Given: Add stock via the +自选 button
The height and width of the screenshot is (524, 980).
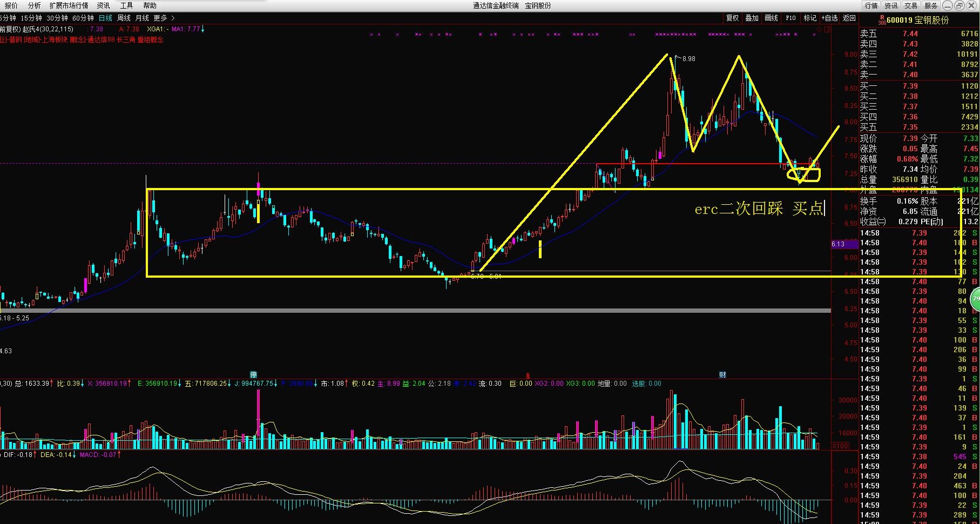Looking at the screenshot, I should point(829,18).
